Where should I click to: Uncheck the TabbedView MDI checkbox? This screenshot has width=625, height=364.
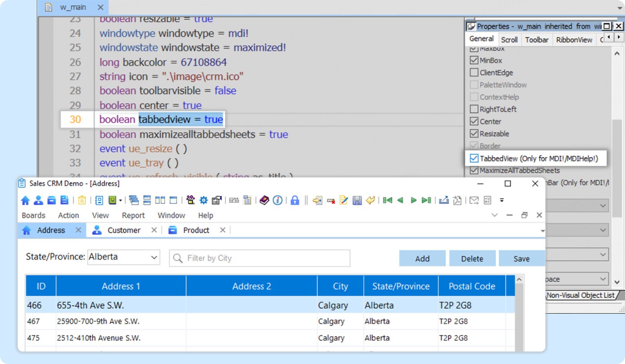click(x=474, y=158)
